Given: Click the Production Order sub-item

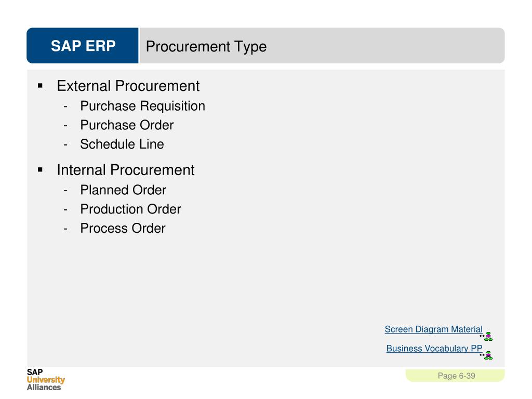Looking at the screenshot, I should [130, 209].
